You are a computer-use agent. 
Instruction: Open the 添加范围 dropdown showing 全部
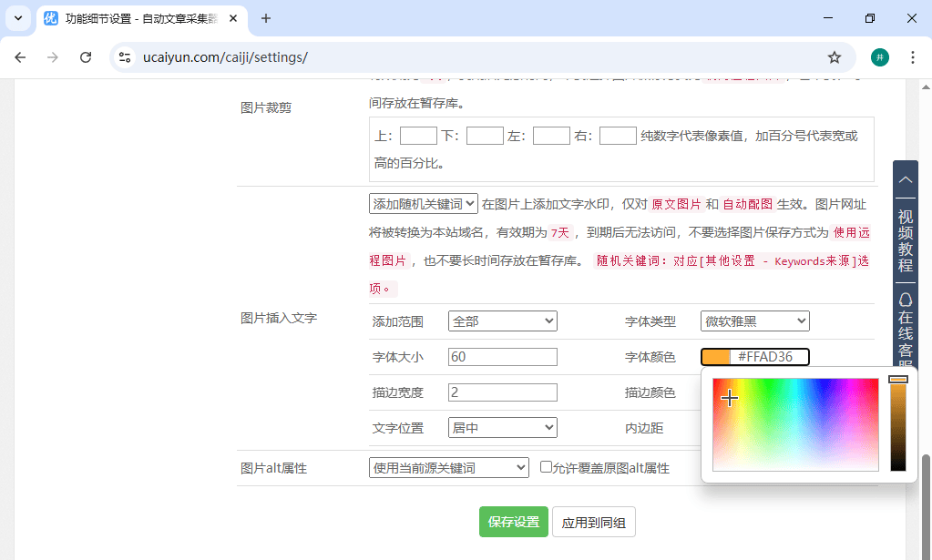pos(502,321)
